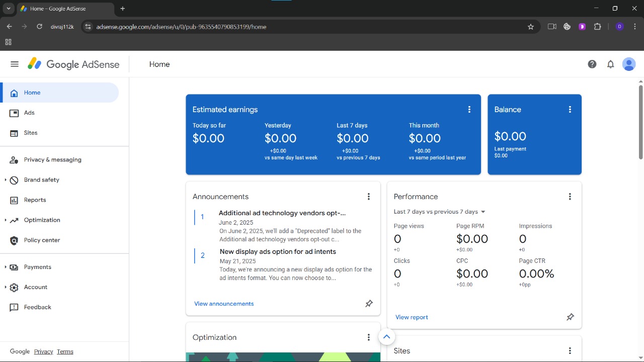Click the Google AdSense logo
644x362 pixels.
click(73, 64)
